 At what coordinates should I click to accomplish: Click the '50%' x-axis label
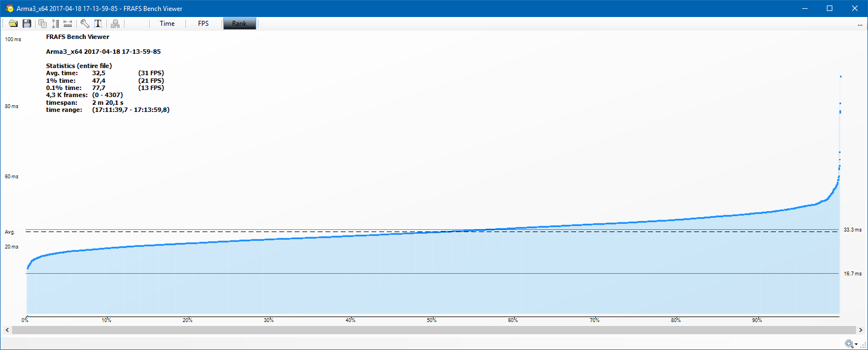[432, 320]
